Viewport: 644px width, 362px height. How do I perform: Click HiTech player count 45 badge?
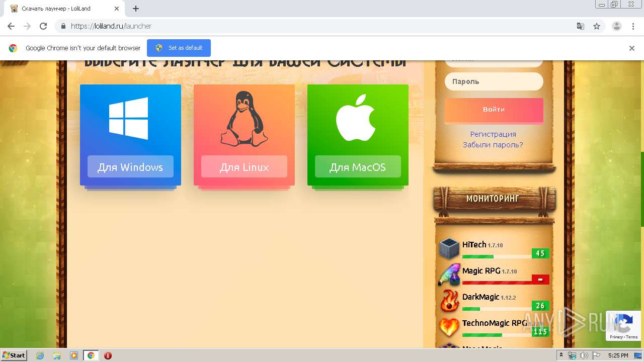pos(540,253)
